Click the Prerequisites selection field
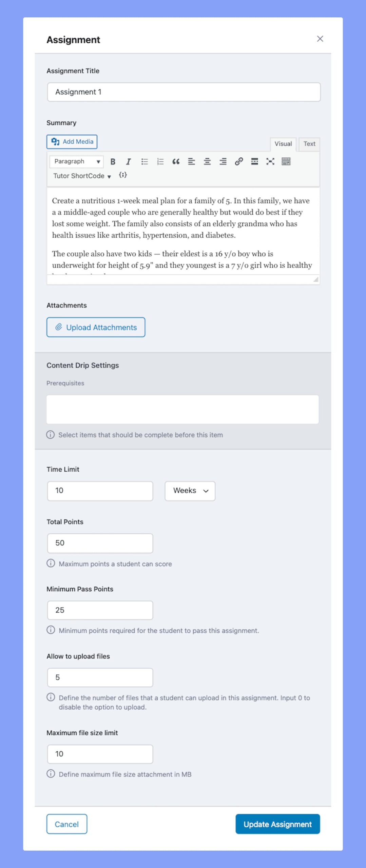366x868 pixels. (x=182, y=409)
